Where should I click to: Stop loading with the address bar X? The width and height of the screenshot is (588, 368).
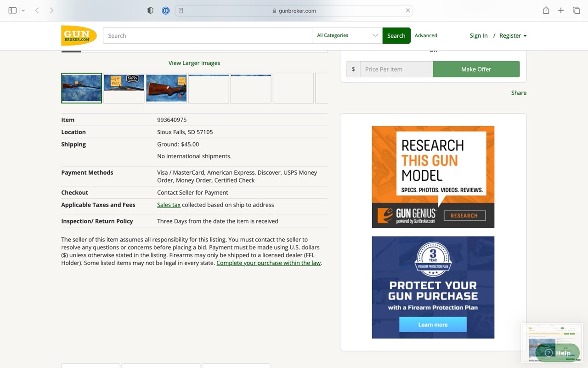(407, 11)
